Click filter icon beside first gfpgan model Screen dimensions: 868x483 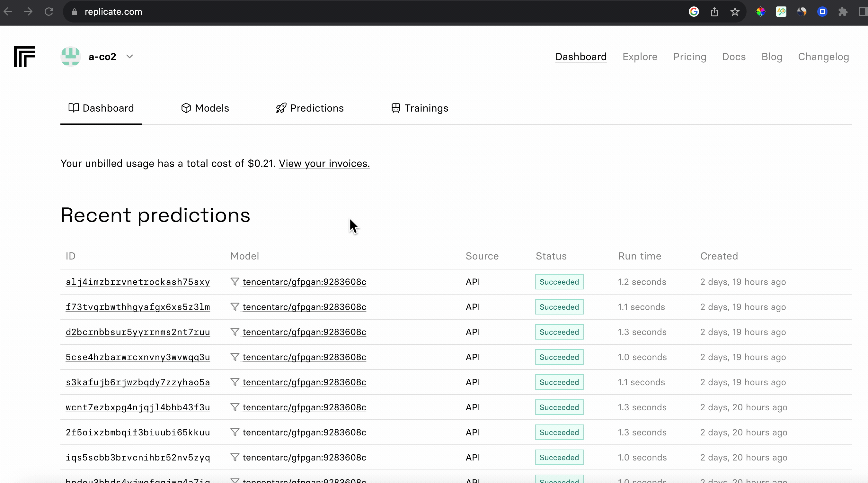235,282
